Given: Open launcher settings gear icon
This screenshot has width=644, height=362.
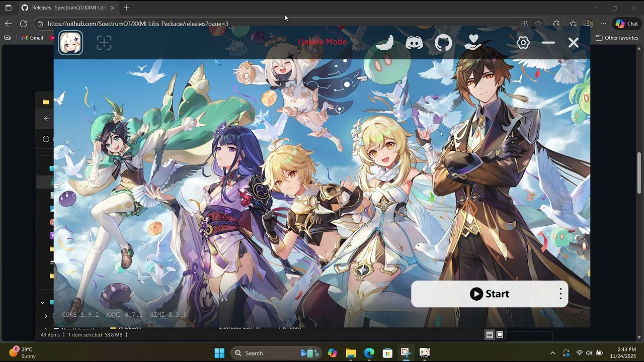Looking at the screenshot, I should pyautogui.click(x=523, y=43).
